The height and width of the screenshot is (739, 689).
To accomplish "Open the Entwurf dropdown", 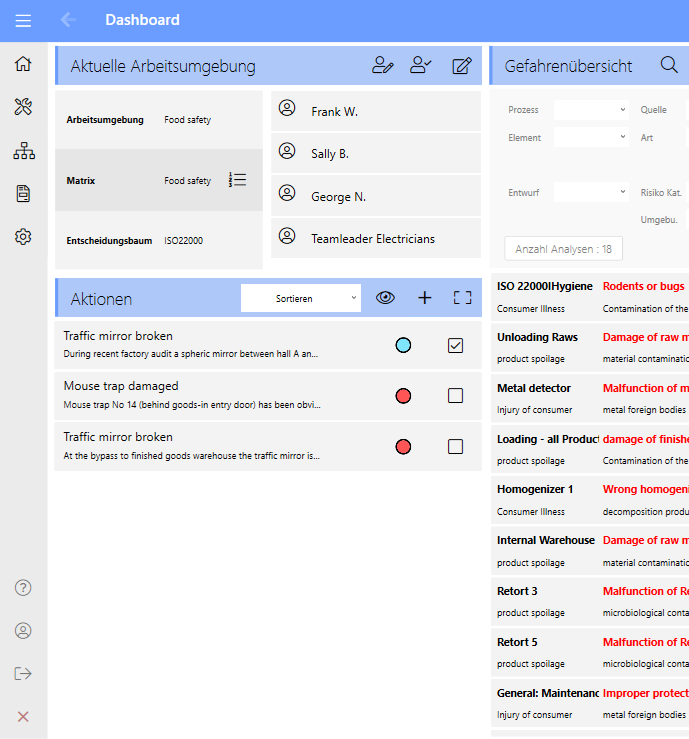I will 591,192.
